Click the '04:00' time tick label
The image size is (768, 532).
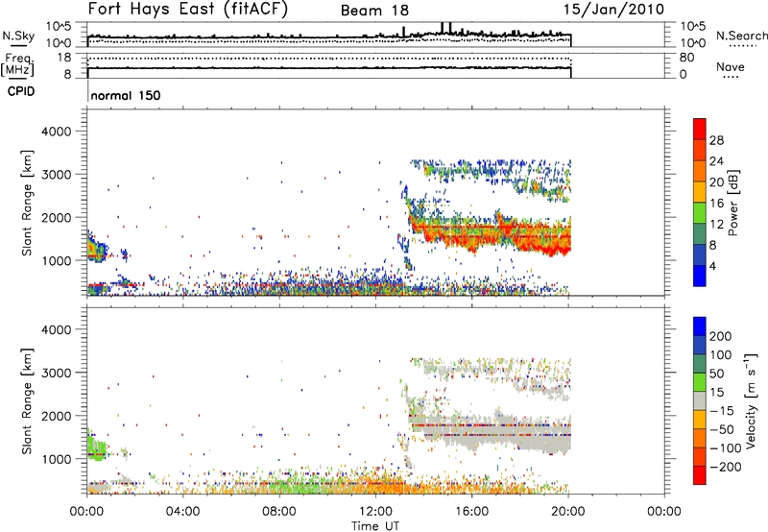coord(183,512)
